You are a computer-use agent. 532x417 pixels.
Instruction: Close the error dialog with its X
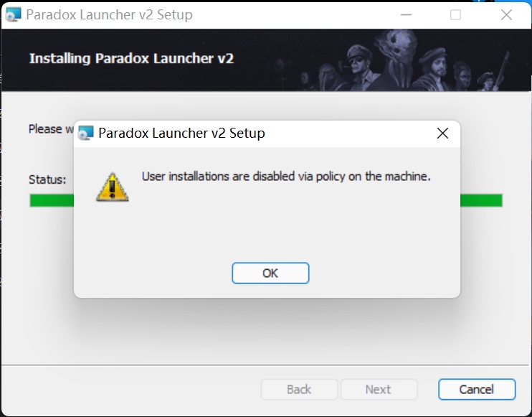click(442, 133)
